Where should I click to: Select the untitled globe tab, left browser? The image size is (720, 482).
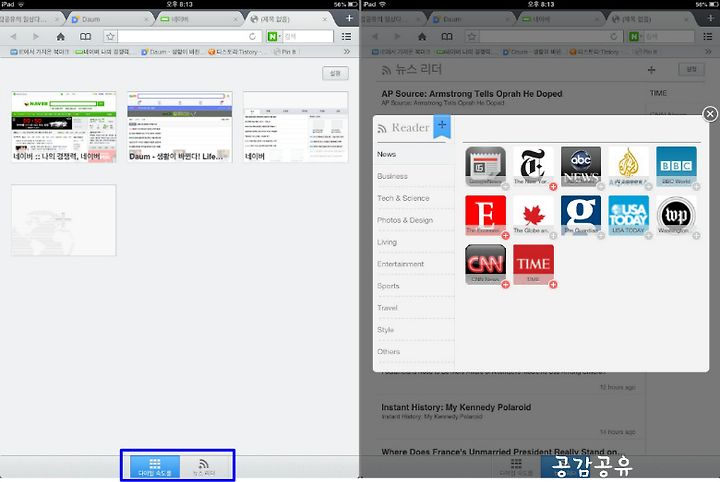[287, 19]
